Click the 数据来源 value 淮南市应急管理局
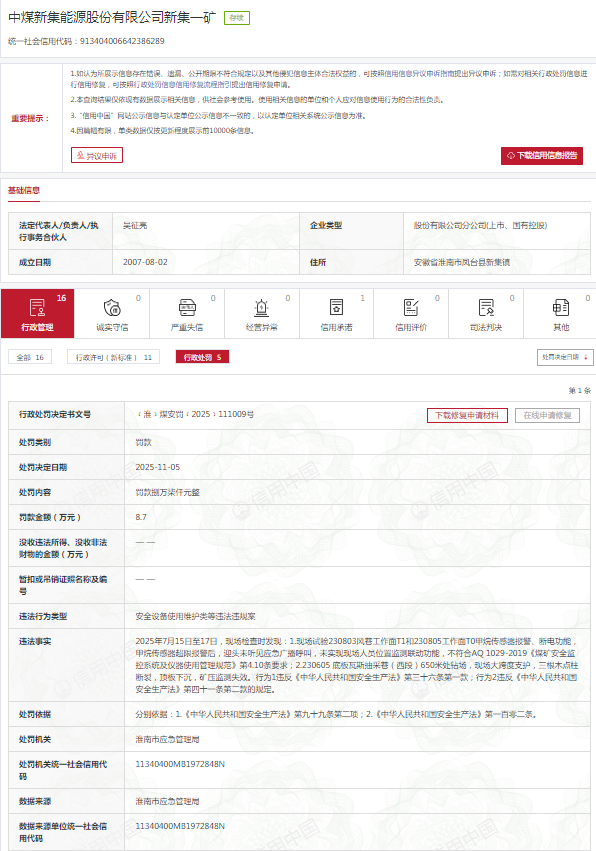Viewport: 596px width, 851px height. (167, 801)
